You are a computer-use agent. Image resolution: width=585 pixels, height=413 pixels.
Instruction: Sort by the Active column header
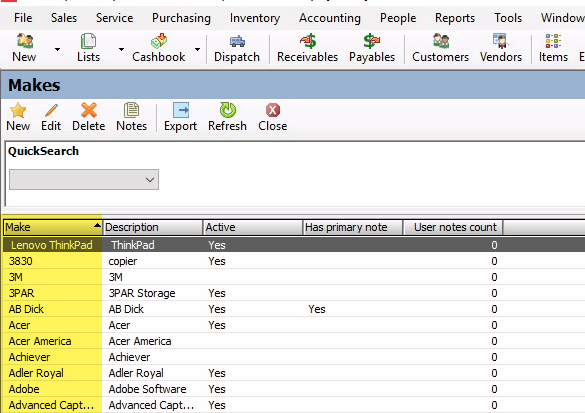click(253, 227)
